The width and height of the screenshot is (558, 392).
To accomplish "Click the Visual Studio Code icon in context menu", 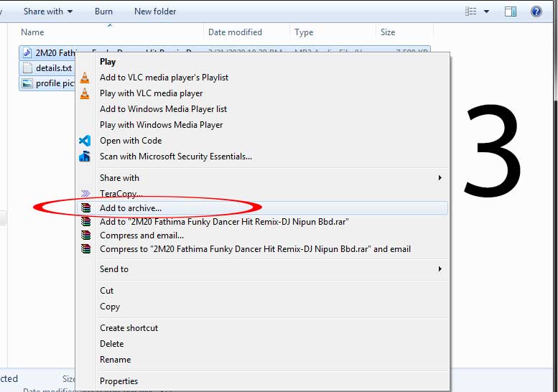I will [x=85, y=141].
